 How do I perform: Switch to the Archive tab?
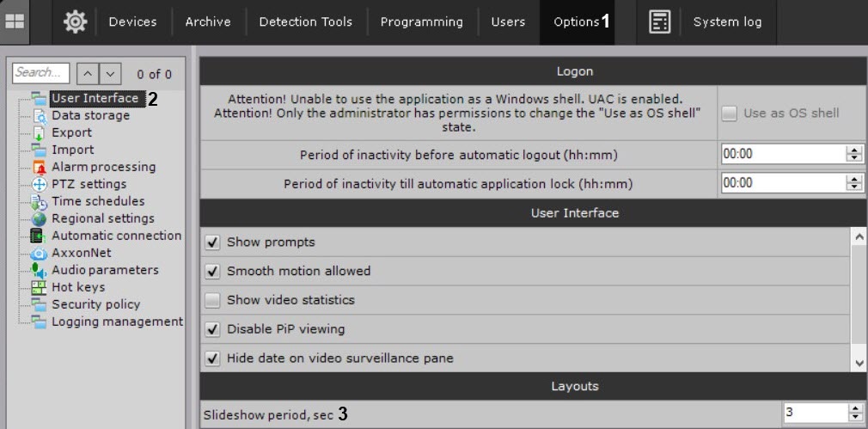point(208,21)
